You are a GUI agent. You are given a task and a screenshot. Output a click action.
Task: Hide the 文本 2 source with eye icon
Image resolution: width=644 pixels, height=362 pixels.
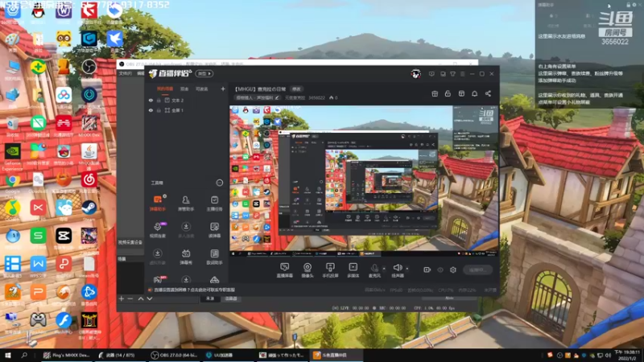[x=151, y=100]
